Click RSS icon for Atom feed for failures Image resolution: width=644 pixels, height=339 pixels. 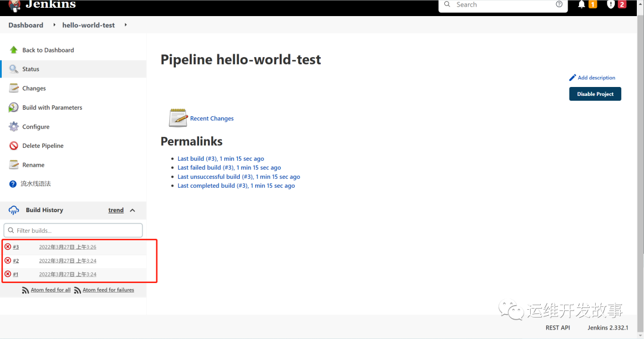78,290
